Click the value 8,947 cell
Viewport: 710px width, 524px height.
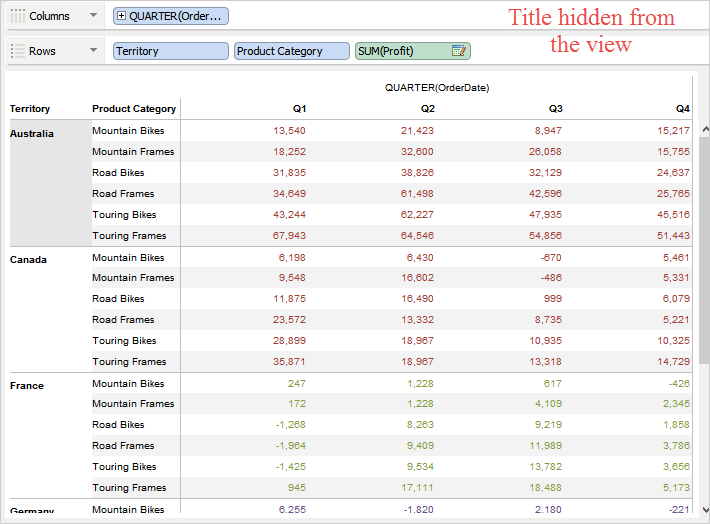548,130
